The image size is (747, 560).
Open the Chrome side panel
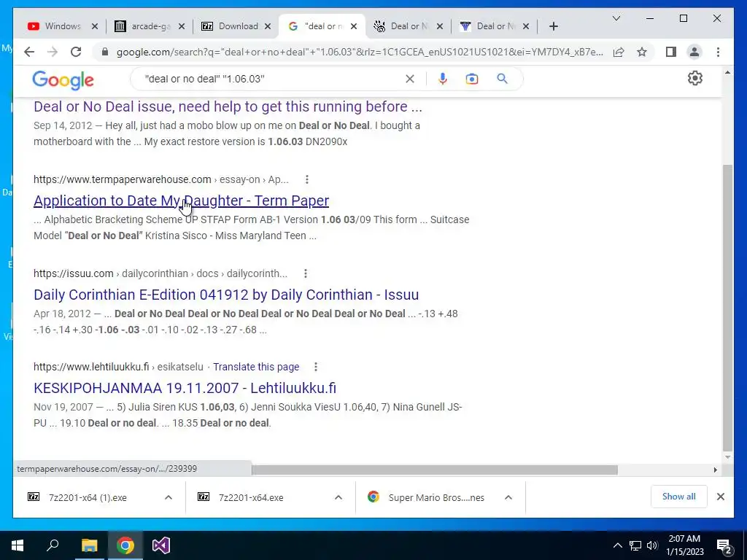click(671, 52)
